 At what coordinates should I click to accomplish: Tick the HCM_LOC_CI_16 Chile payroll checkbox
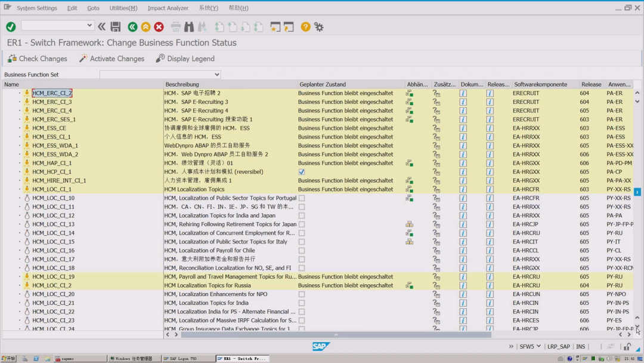coord(302,250)
